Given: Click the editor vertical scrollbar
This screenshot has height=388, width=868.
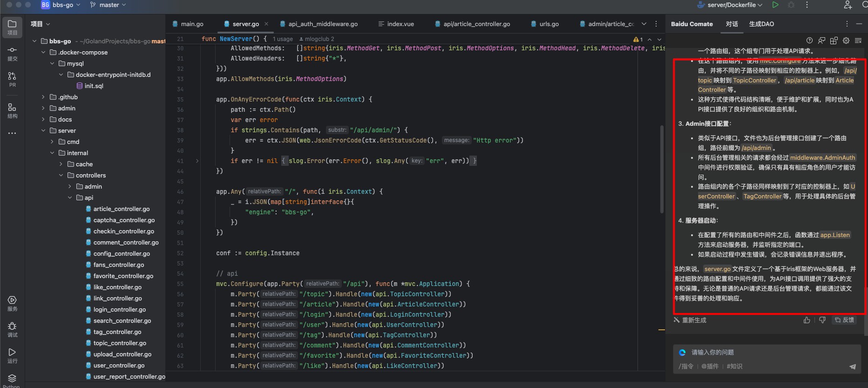Looking at the screenshot, I should (x=662, y=170).
